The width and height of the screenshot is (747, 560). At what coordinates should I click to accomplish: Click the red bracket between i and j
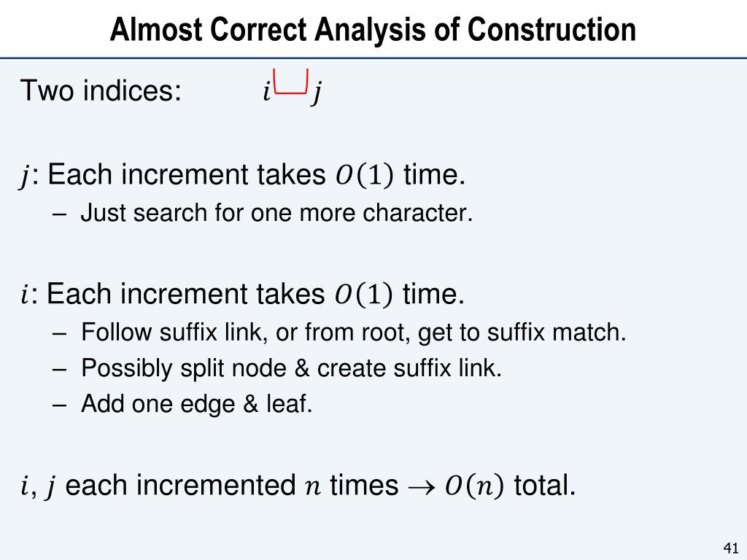pyautogui.click(x=291, y=82)
